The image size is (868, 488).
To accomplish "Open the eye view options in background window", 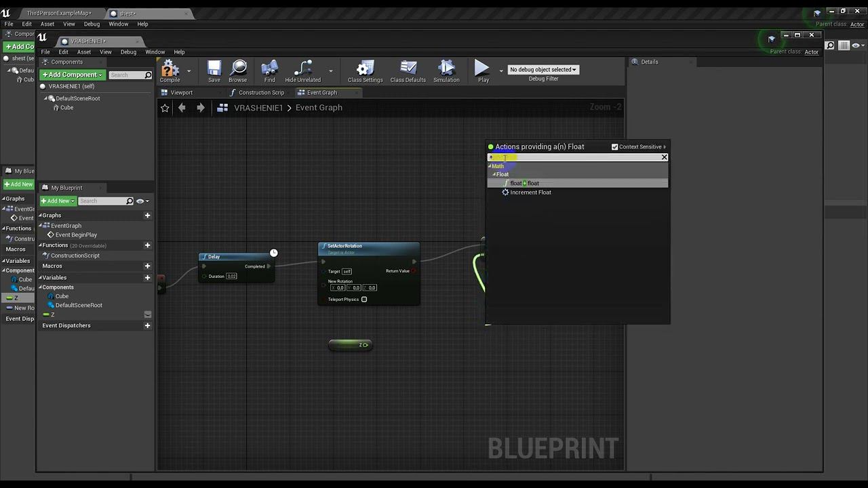I will tap(857, 45).
